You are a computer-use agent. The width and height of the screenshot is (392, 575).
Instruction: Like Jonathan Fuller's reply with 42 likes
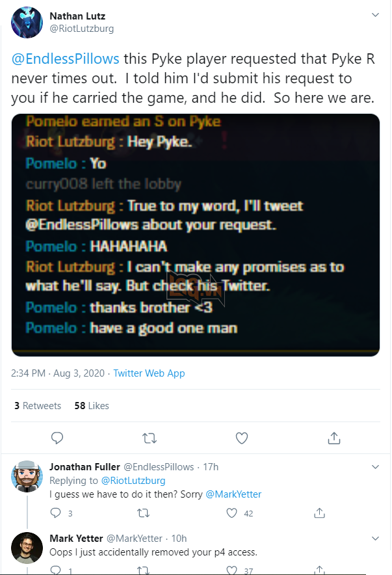(x=232, y=513)
